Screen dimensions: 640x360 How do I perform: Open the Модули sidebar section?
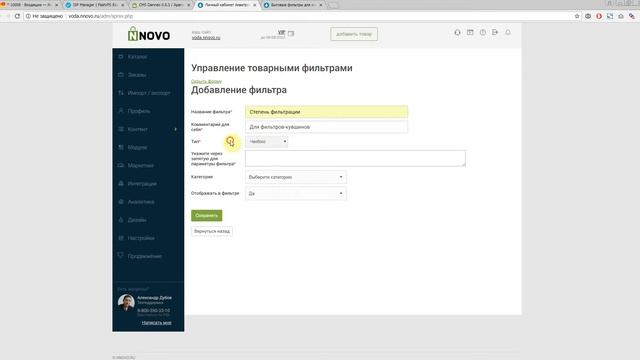pyautogui.click(x=137, y=147)
